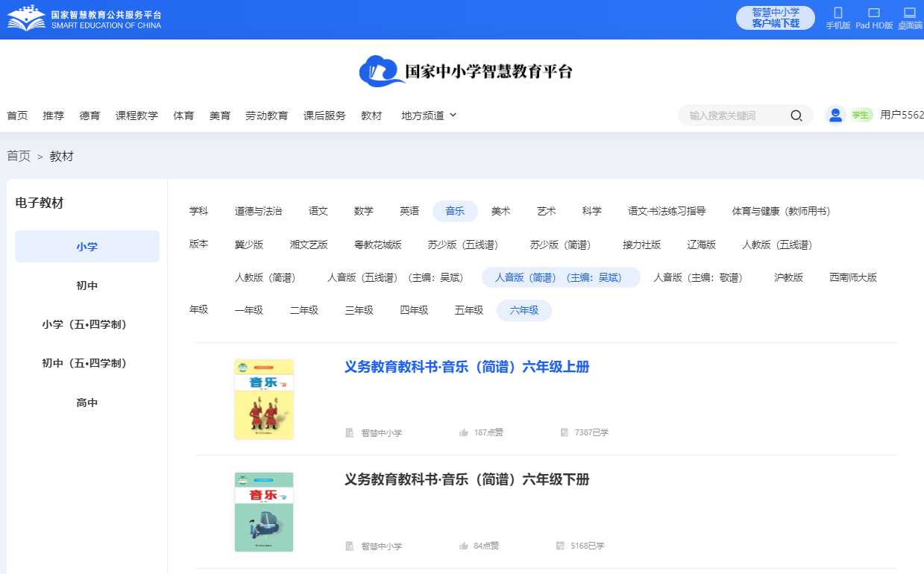
Task: Click the desktop client icon
Action: pyautogui.click(x=909, y=13)
